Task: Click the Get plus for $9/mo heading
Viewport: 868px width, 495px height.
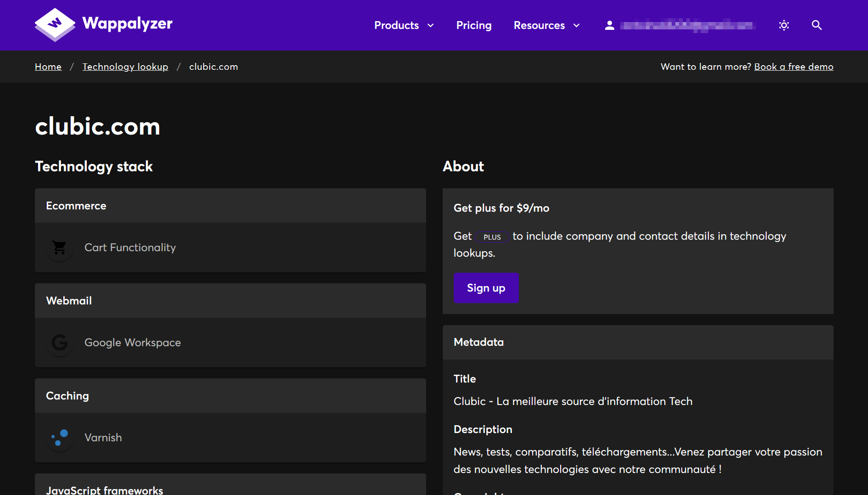Action: click(x=501, y=208)
